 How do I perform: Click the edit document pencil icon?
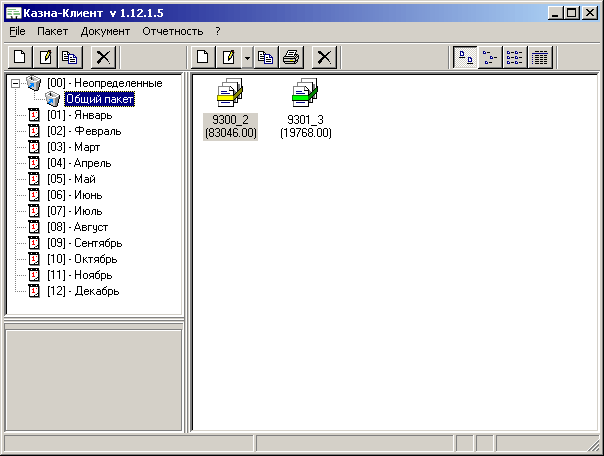[x=229, y=57]
